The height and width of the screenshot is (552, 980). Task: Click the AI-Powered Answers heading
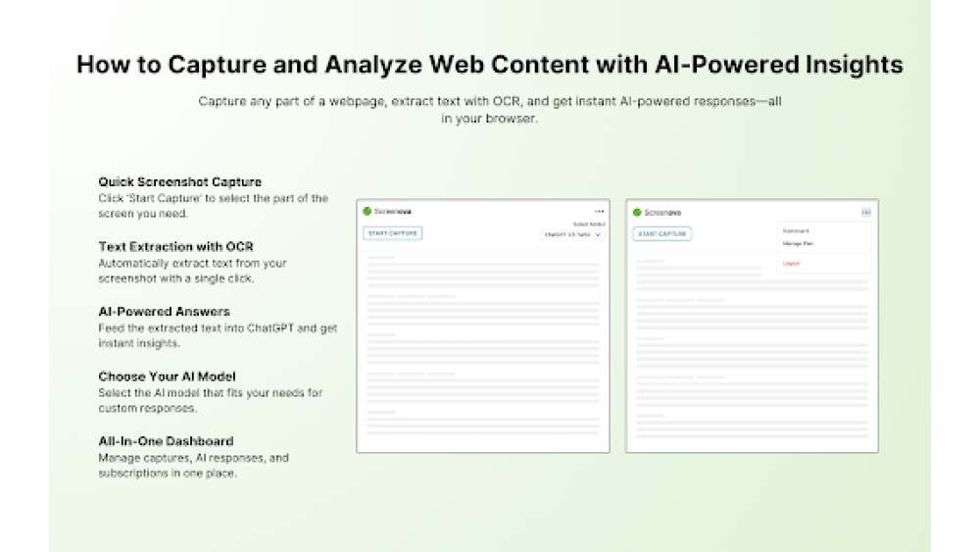pos(164,312)
